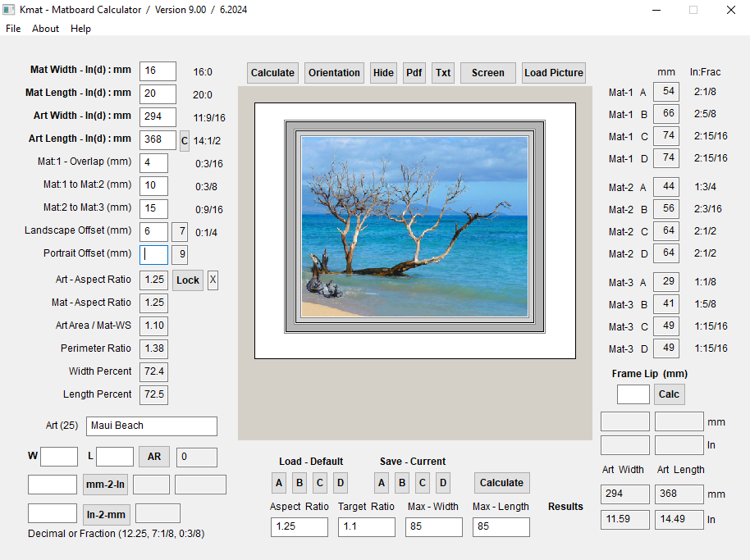Open the Help menu
This screenshot has height=560, width=750.
[80, 29]
